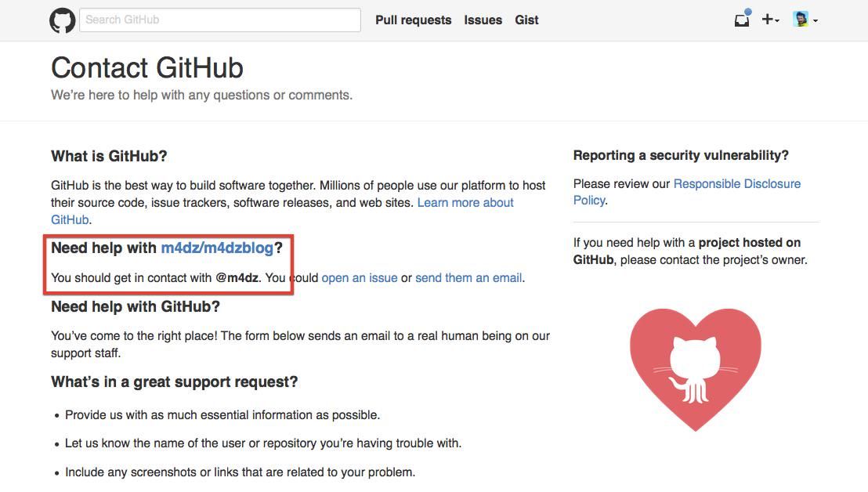Click the open an issue link
Viewport: 868px width, 492px height.
click(x=360, y=277)
